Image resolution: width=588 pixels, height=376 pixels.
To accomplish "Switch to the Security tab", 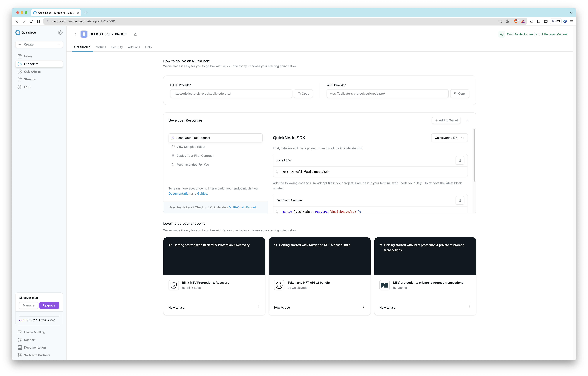I will pyautogui.click(x=117, y=47).
